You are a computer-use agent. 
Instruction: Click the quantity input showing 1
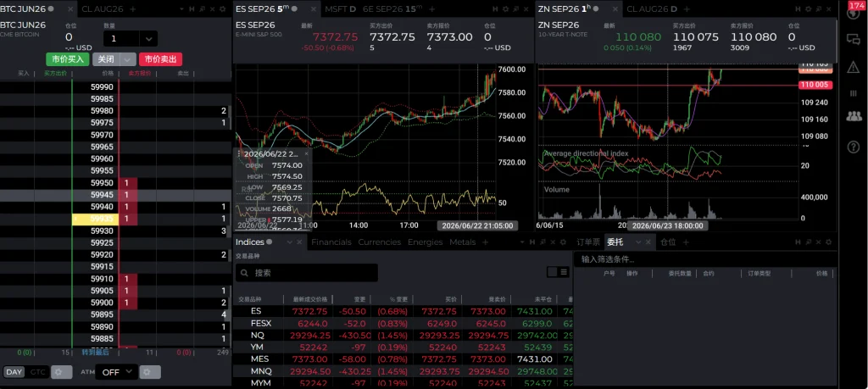(122, 39)
